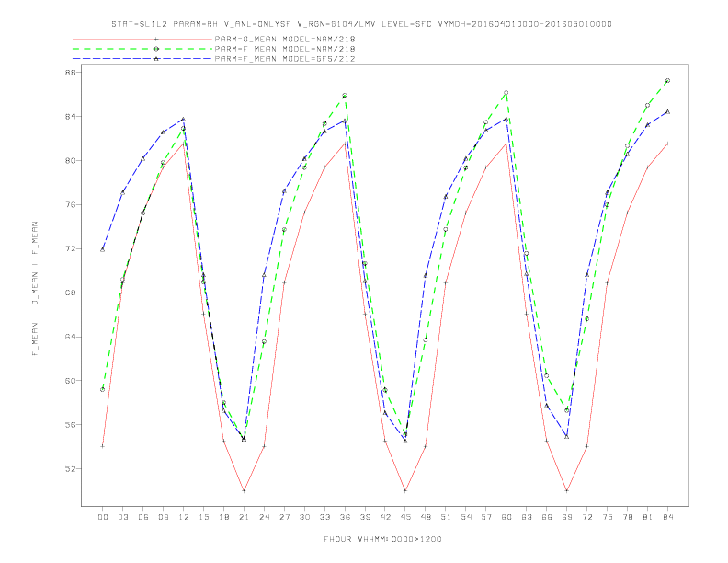Click y-axis tick label 88

[x=71, y=73]
